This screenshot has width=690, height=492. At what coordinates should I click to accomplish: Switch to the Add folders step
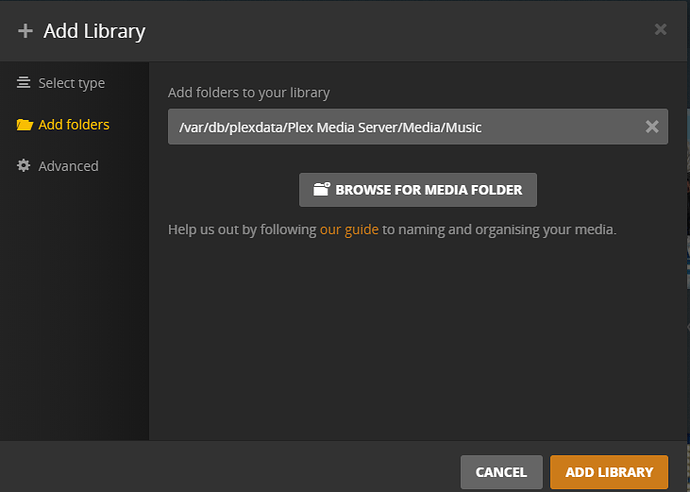[x=63, y=125]
